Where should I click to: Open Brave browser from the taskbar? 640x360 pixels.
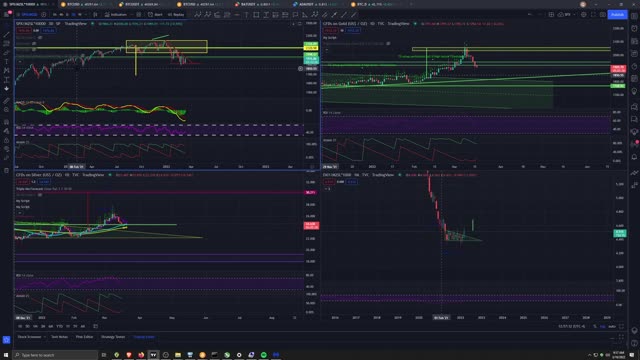[x=129, y=355]
